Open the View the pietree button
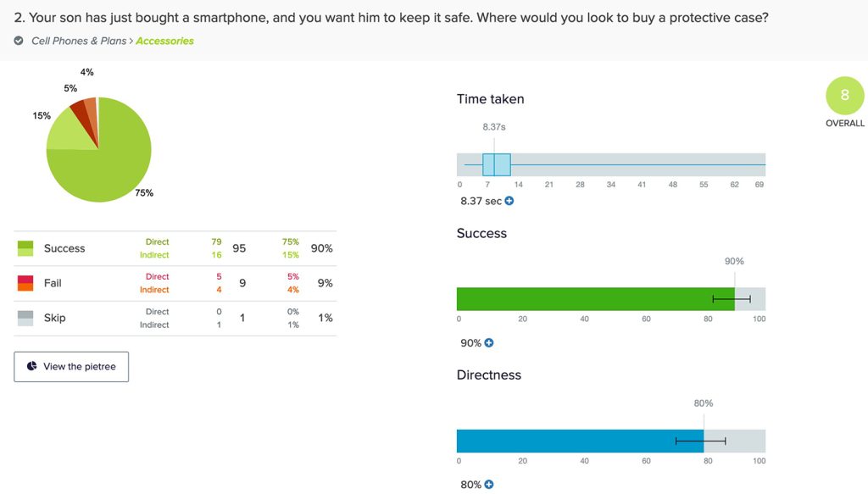This screenshot has height=494, width=868. (x=71, y=367)
